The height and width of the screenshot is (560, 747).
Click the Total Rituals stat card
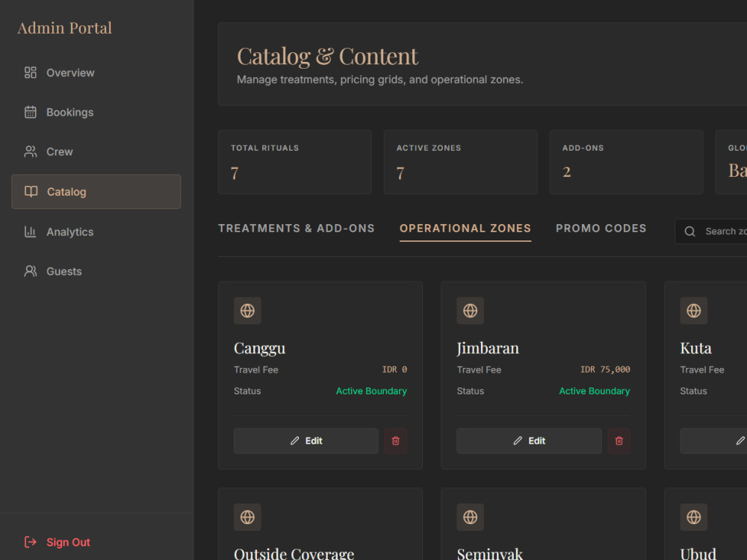pos(295,162)
